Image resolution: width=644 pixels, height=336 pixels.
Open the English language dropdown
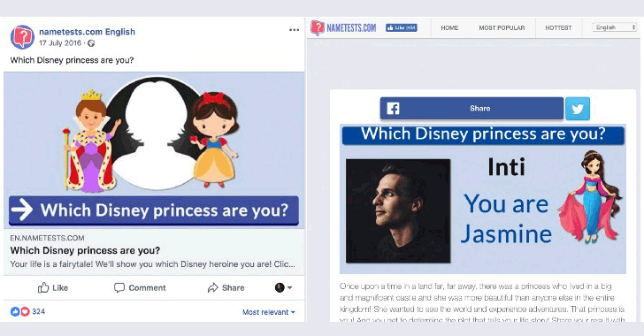(615, 27)
